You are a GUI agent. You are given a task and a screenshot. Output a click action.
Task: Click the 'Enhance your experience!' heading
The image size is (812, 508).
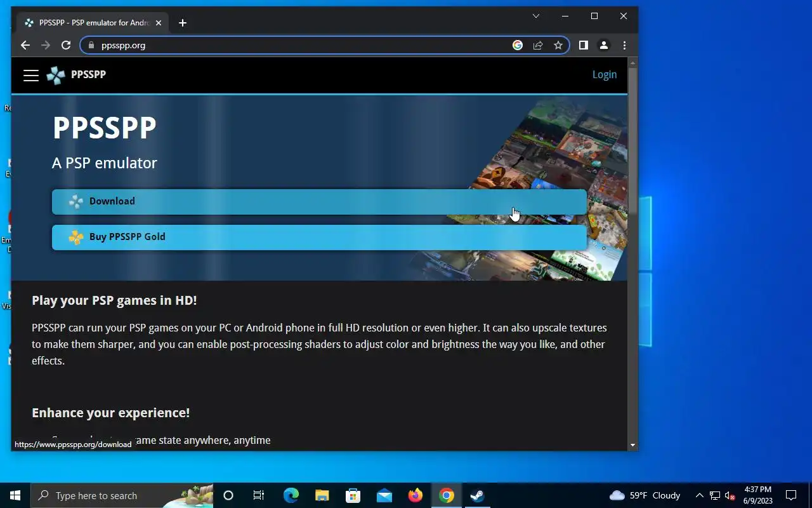(x=111, y=413)
